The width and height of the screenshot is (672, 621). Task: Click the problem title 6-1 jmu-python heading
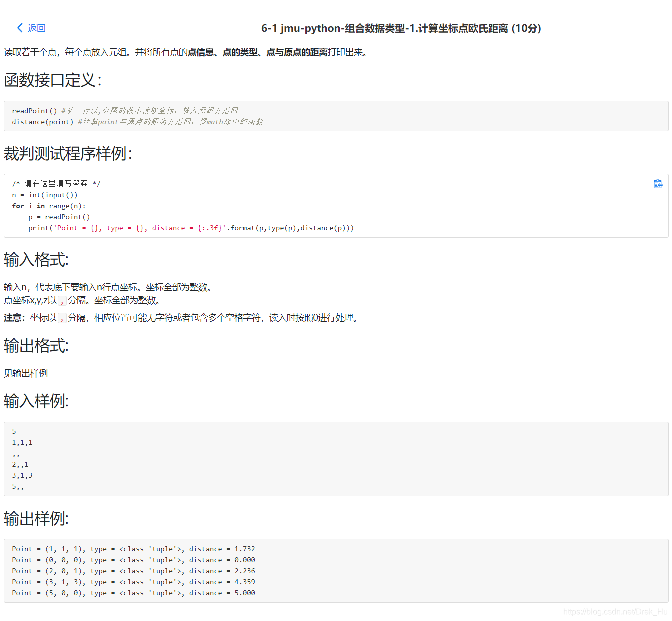click(400, 28)
